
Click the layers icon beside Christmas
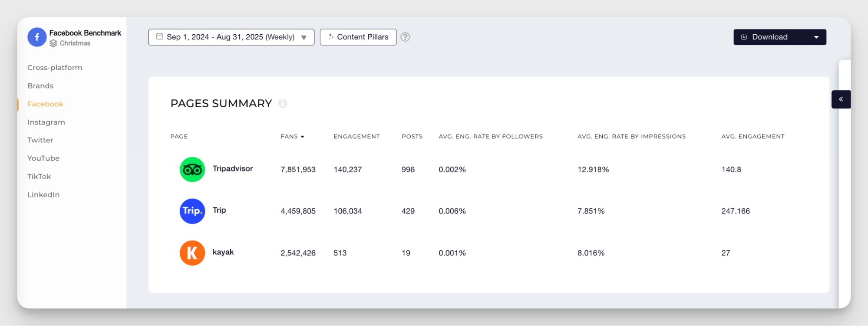pyautogui.click(x=53, y=43)
